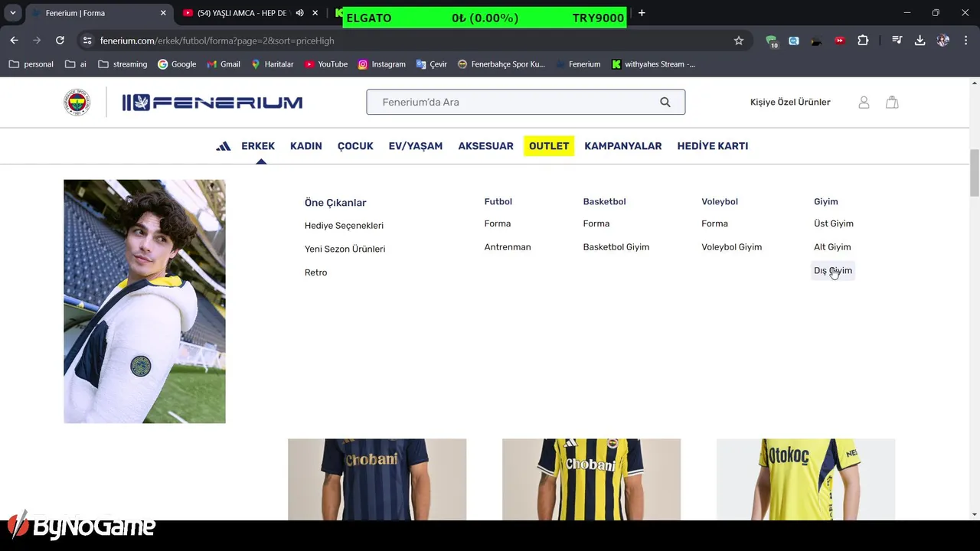
Task: Reload the Fenerium page
Action: [60, 41]
